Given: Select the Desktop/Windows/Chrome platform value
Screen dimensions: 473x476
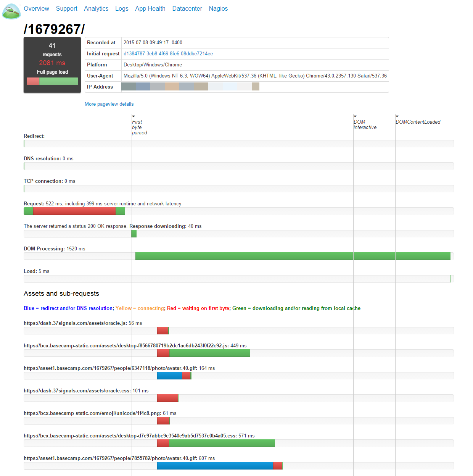Looking at the screenshot, I should tap(153, 65).
